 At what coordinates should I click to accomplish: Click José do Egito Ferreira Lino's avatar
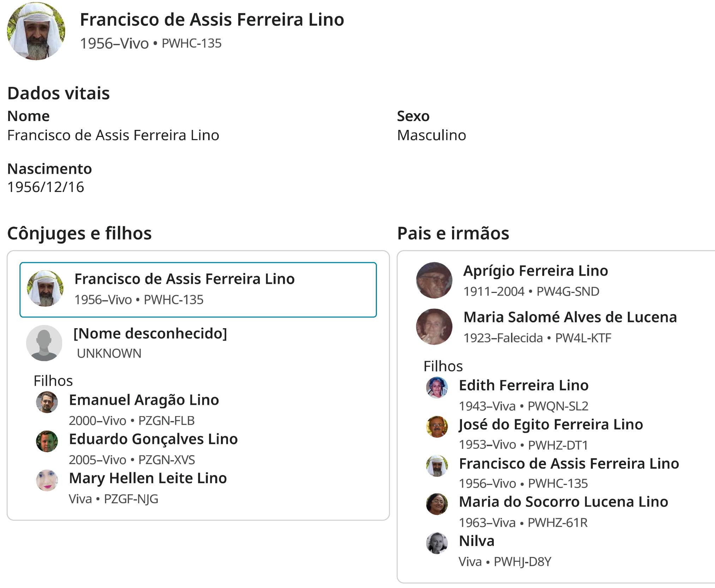(x=437, y=427)
